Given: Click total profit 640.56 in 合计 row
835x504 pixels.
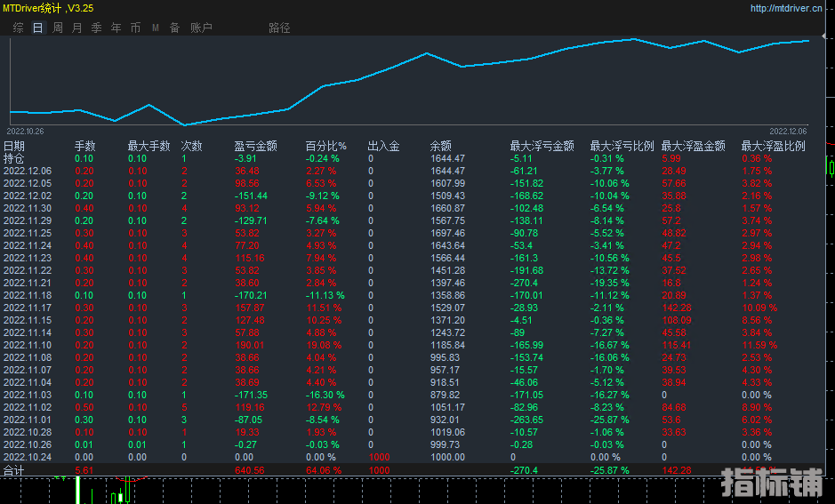Looking at the screenshot, I should pos(250,470).
